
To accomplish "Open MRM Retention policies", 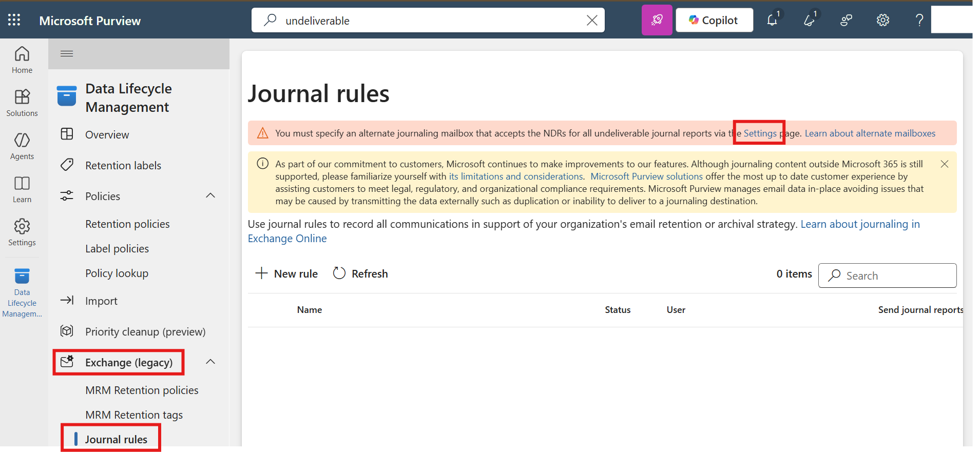I will pyautogui.click(x=142, y=390).
